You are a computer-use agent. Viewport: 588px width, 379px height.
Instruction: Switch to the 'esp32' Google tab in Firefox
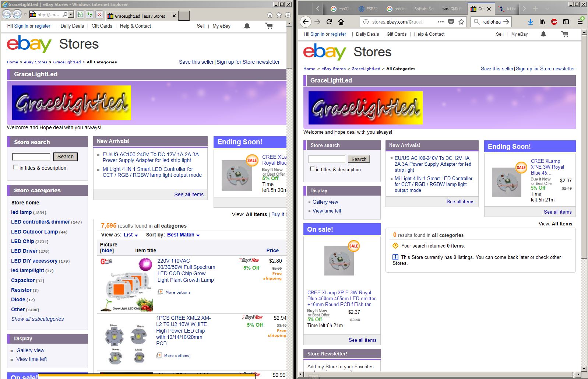point(340,9)
